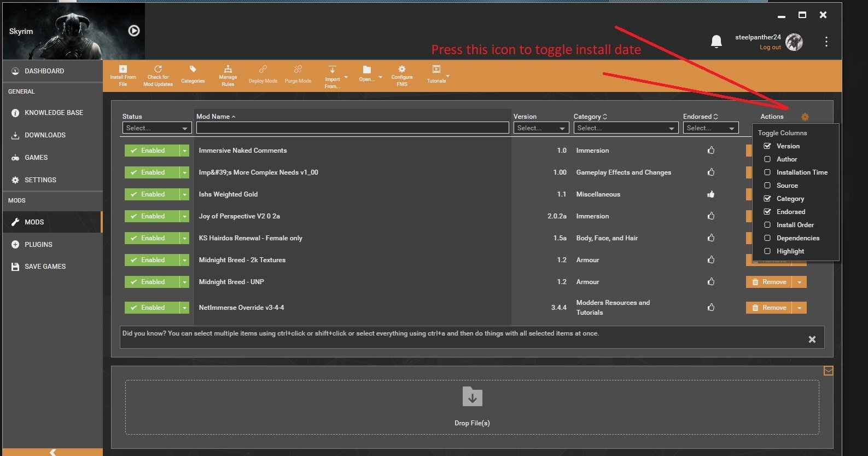868x456 pixels.
Task: Toggle the endorsement thumb for Ishs Weighted Gold
Action: coord(711,194)
